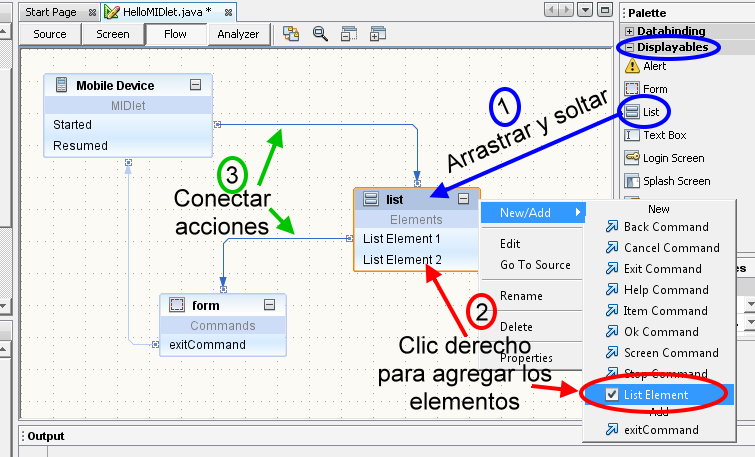755x457 pixels.
Task: Open the Analyzer view
Action: point(238,34)
